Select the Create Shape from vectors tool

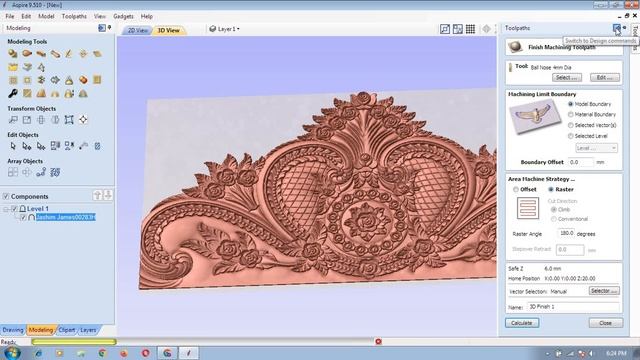(x=13, y=53)
